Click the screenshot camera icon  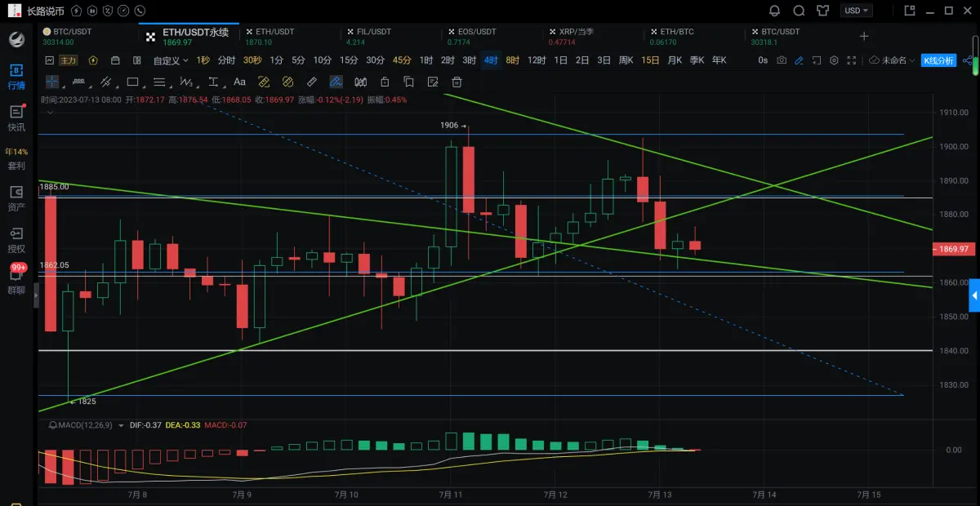(782, 60)
